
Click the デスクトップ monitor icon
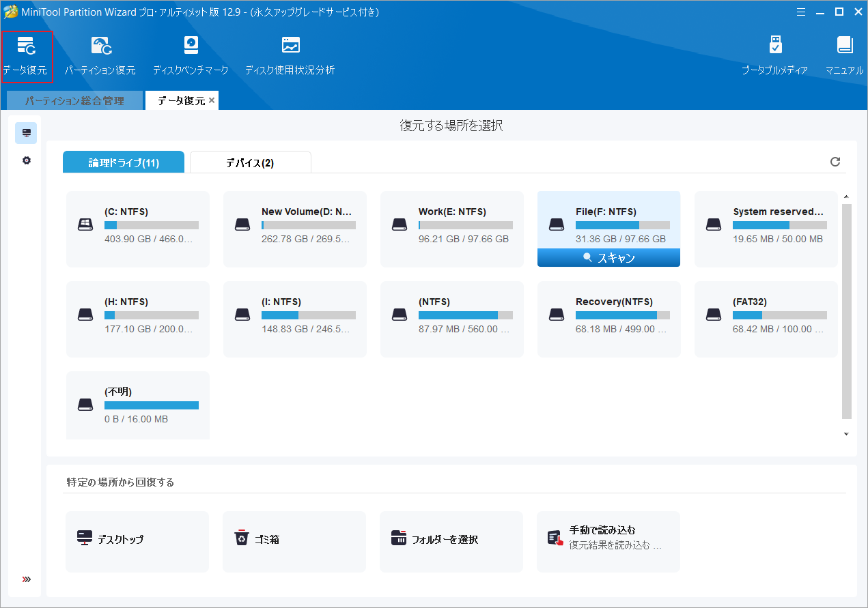pyautogui.click(x=85, y=538)
